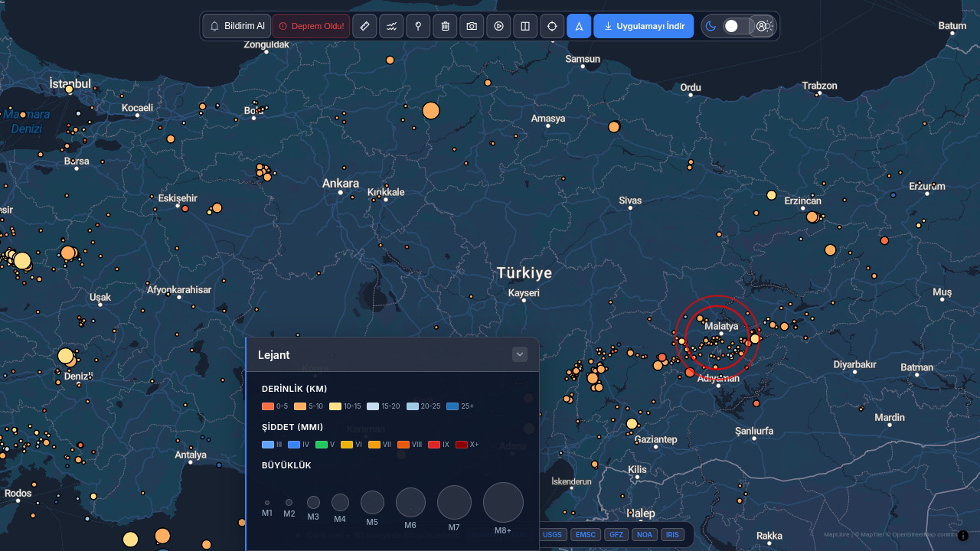This screenshot has width=980, height=551.
Task: Click the moon dark mode icon
Action: point(711,26)
